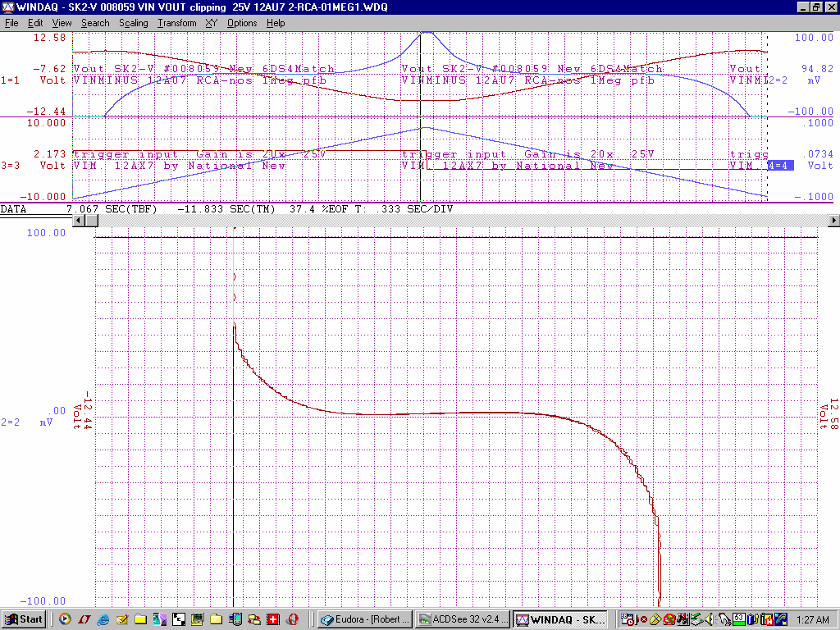The height and width of the screenshot is (630, 840).
Task: Click the volume speaker tray icon
Action: click(x=708, y=619)
